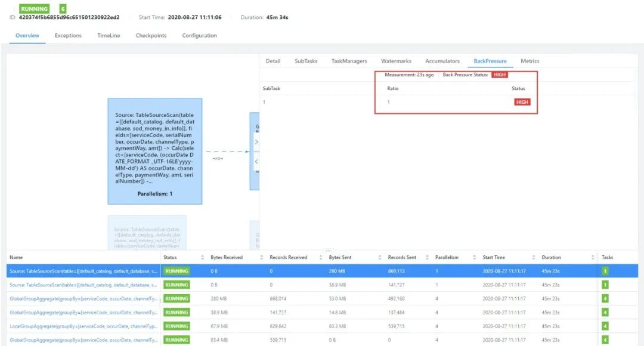This screenshot has width=644, height=346.
Task: Sort by the Start Time column sort arrows
Action: click(x=533, y=258)
